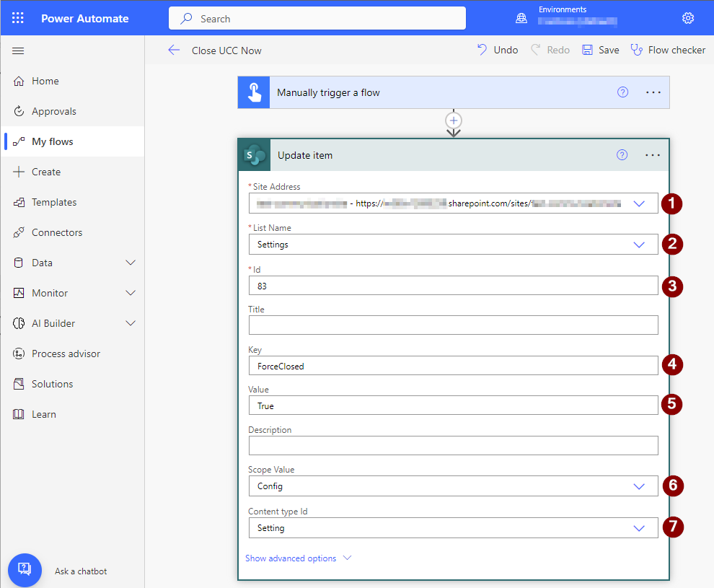Expand the AI Builder section chevron
Image resolution: width=714 pixels, height=588 pixels.
pyautogui.click(x=131, y=323)
